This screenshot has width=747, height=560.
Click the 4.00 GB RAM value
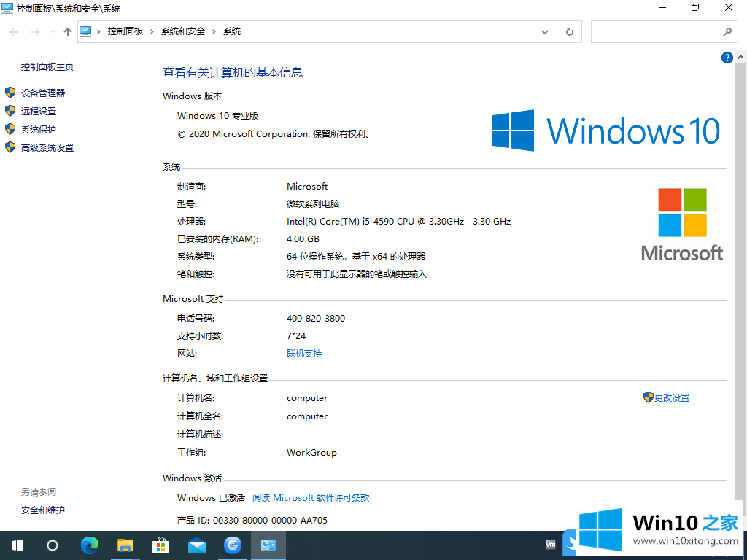(303, 239)
